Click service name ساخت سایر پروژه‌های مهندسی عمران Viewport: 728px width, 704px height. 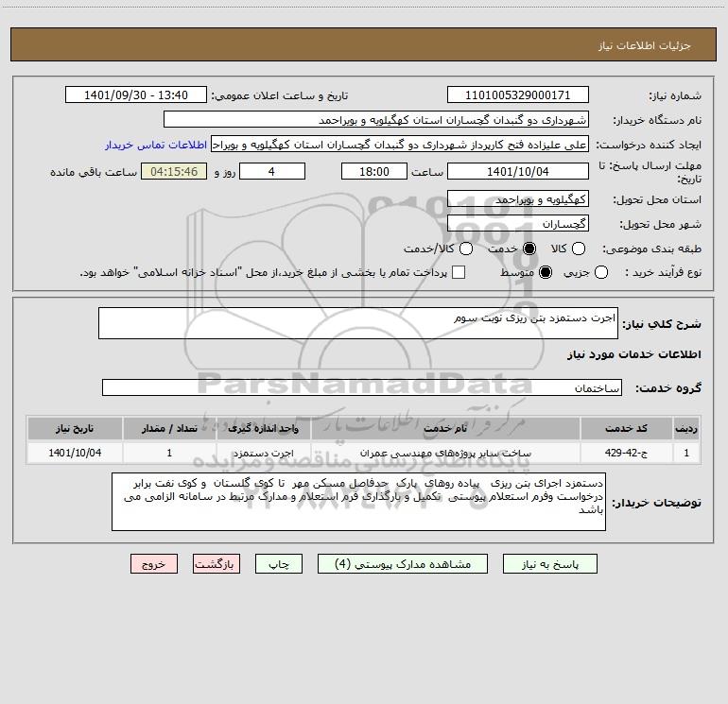pos(445,453)
